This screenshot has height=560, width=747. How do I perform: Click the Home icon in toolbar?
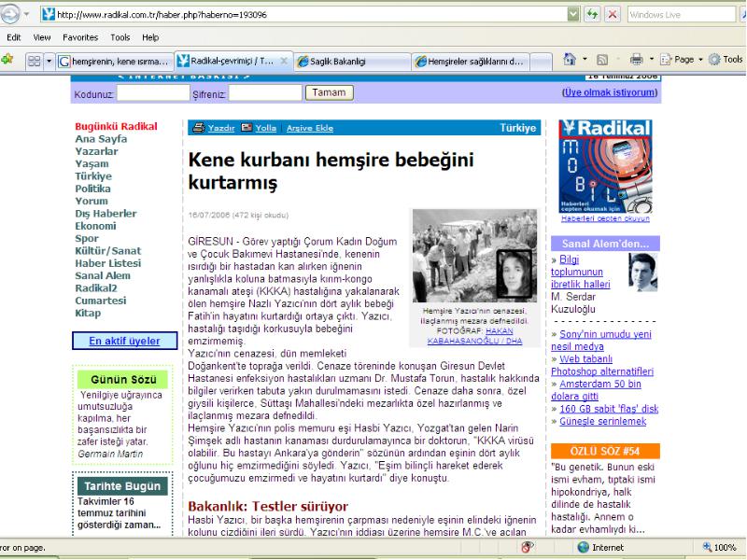(570, 59)
